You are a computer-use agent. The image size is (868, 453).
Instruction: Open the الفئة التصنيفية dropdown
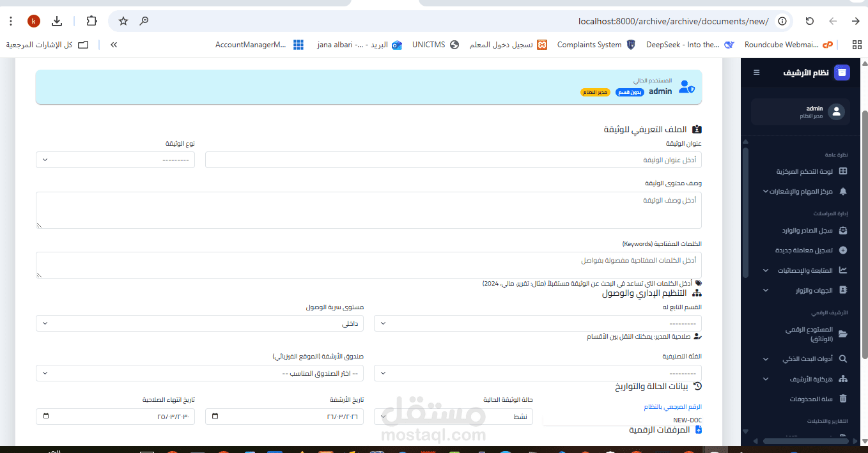538,373
